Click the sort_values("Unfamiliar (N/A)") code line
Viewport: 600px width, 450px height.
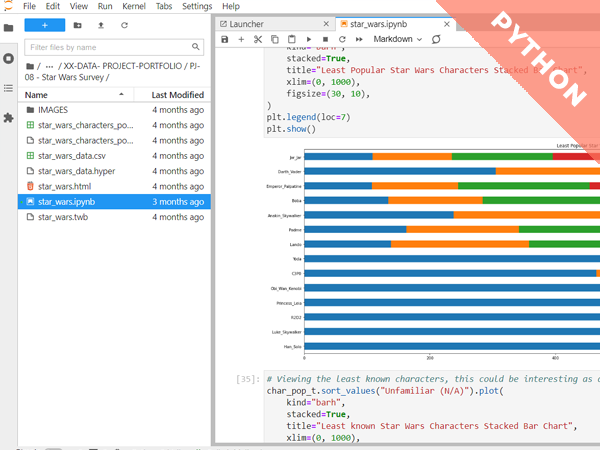(x=385, y=391)
